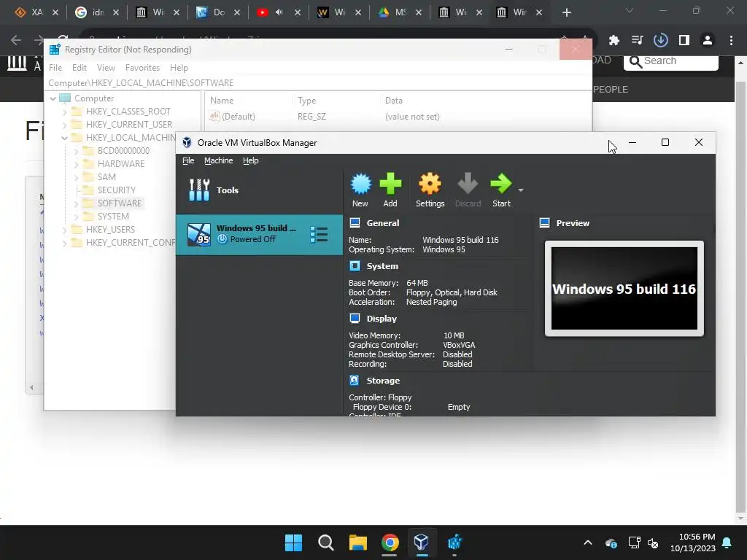Click the PEOPLE navigation link on webpage
The height and width of the screenshot is (560, 747).
[x=611, y=90]
